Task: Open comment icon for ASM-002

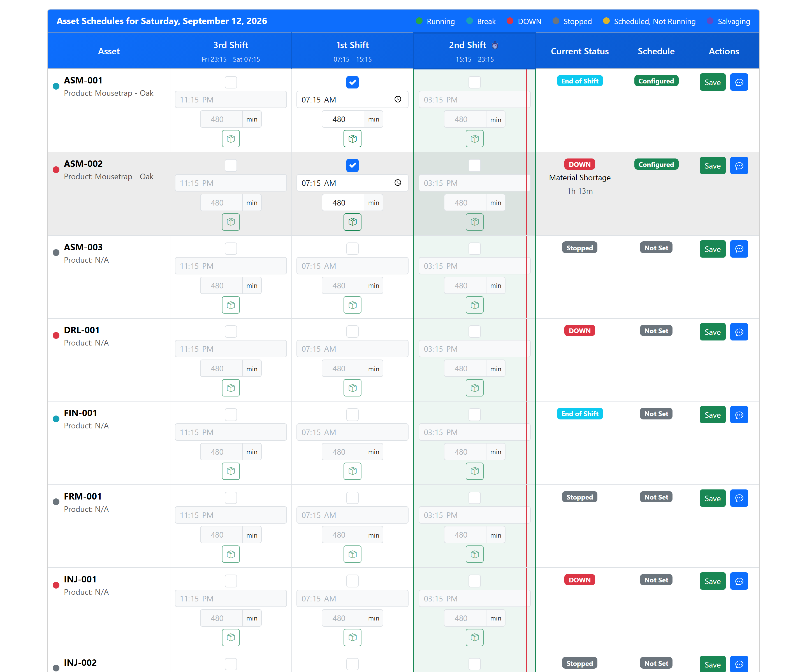Action: coord(739,165)
